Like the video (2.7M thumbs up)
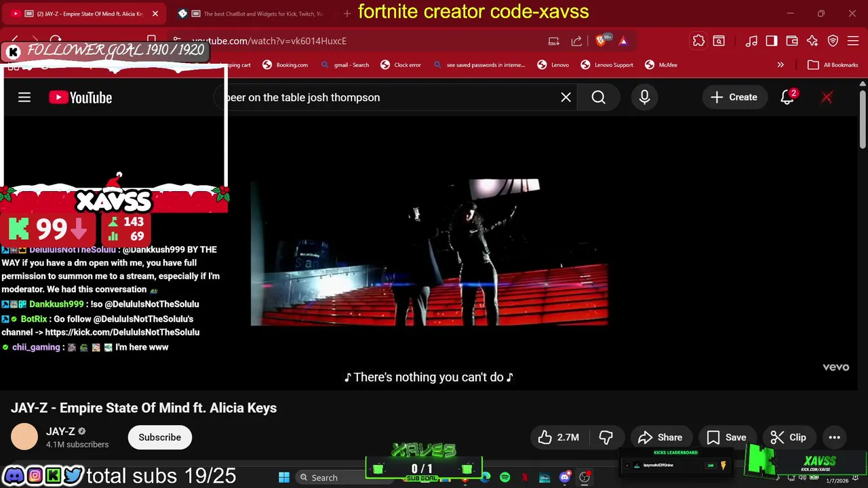 [559, 437]
